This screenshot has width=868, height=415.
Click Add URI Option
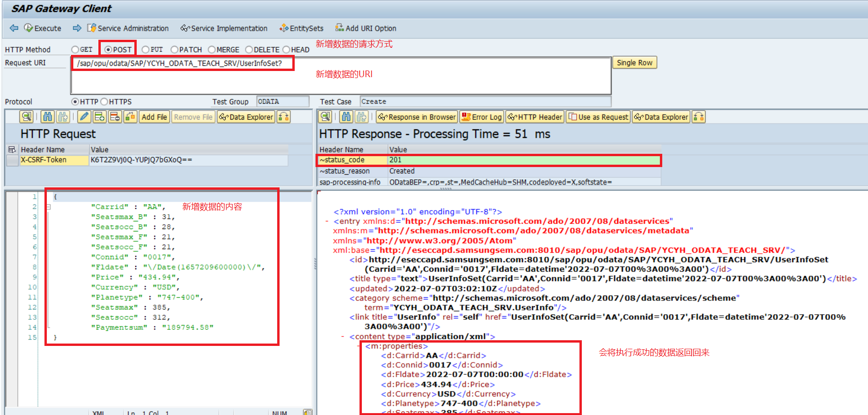(366, 28)
